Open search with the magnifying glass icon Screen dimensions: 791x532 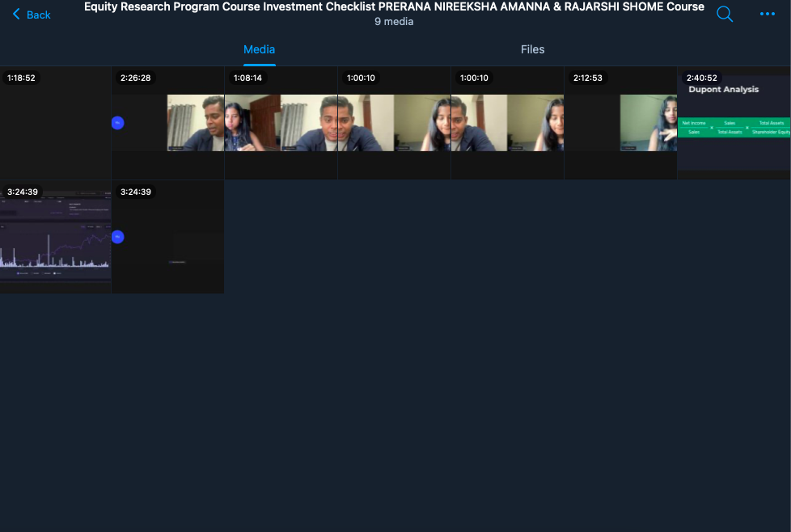coord(725,15)
